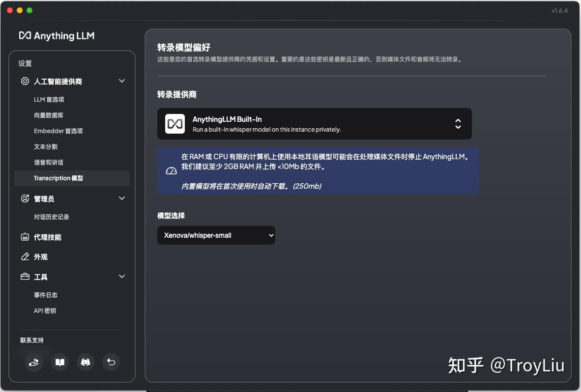
Task: Open the Discord icon in footer
Action: pyautogui.click(x=85, y=362)
